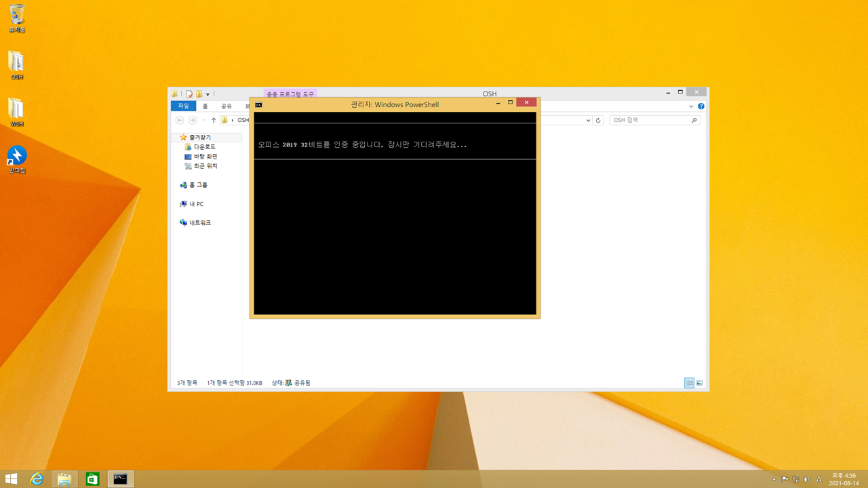This screenshot has width=868, height=488.
Task: Launch Internet Explorer from the taskbar
Action: tap(37, 479)
